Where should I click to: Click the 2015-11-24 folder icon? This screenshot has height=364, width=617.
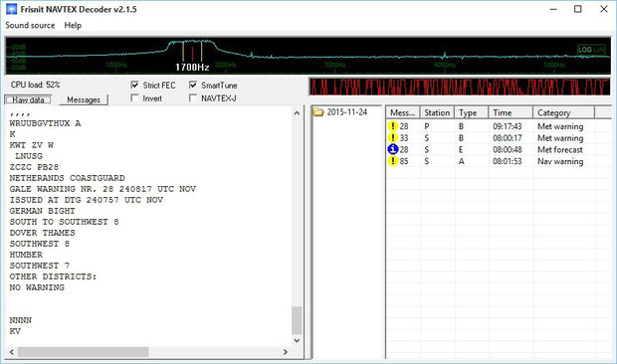[317, 112]
